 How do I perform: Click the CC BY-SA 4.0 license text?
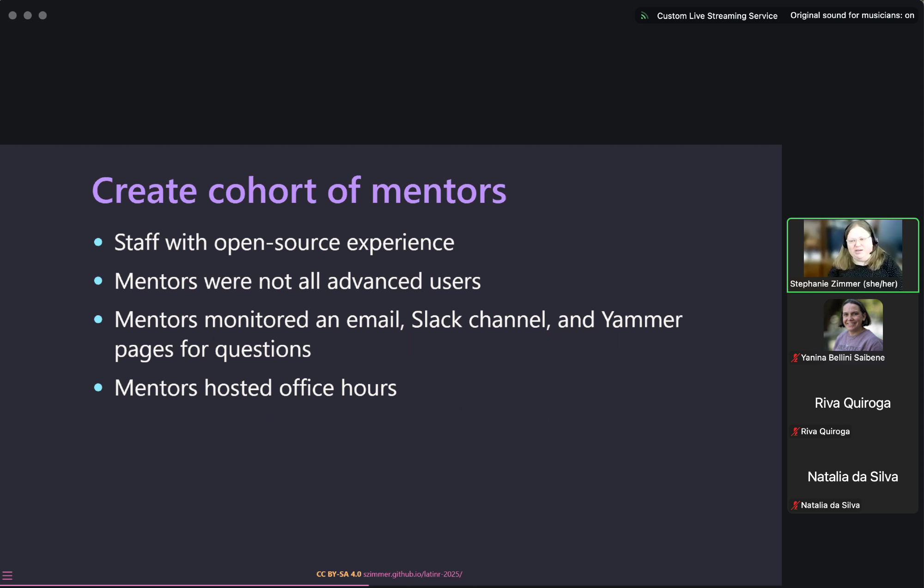click(339, 574)
